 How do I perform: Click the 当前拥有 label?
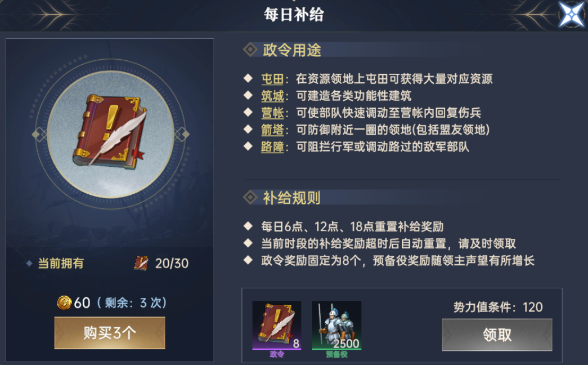(61, 263)
